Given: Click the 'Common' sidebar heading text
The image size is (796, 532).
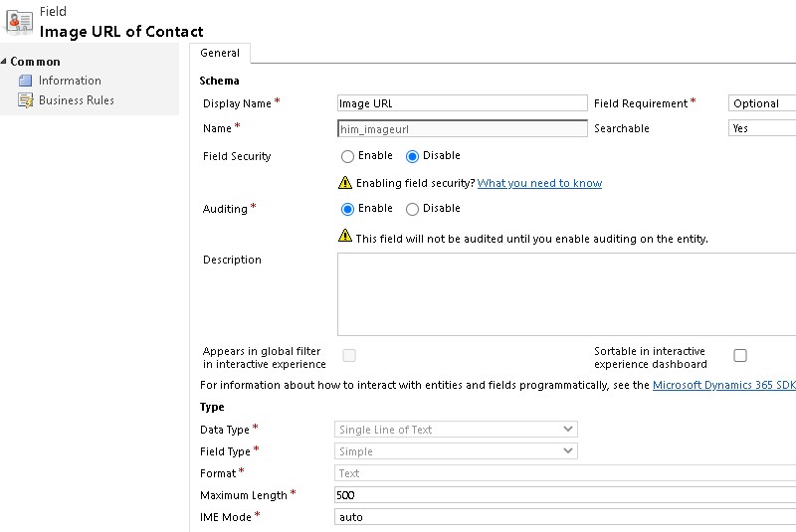Looking at the screenshot, I should (x=35, y=62).
